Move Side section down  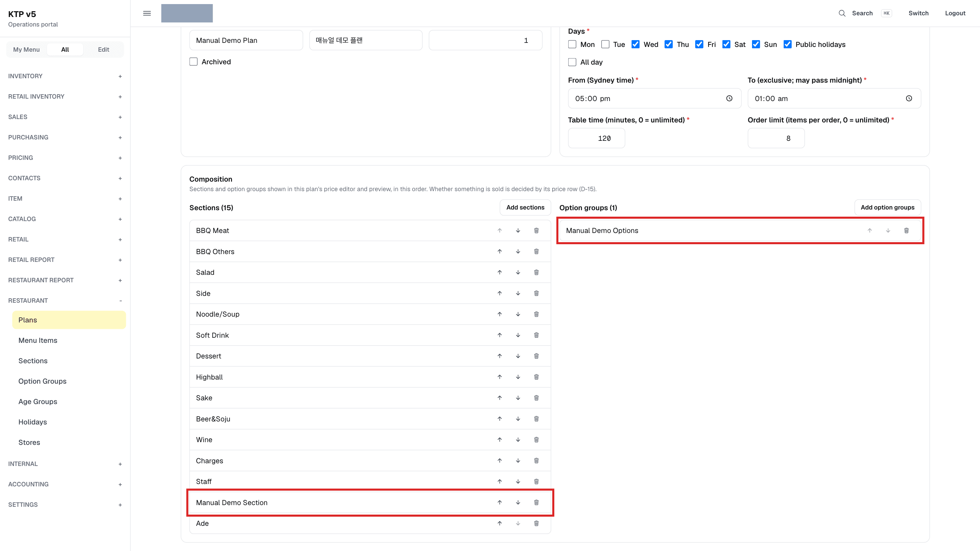(518, 293)
